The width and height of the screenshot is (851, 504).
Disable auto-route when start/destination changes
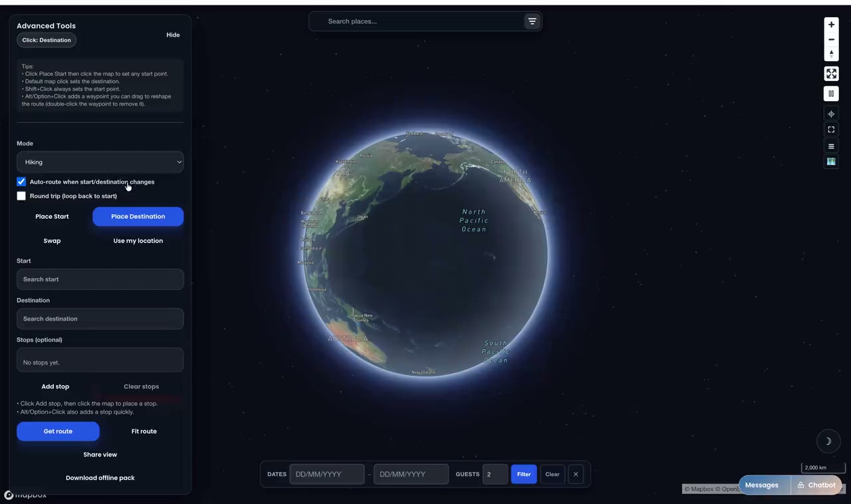21,182
